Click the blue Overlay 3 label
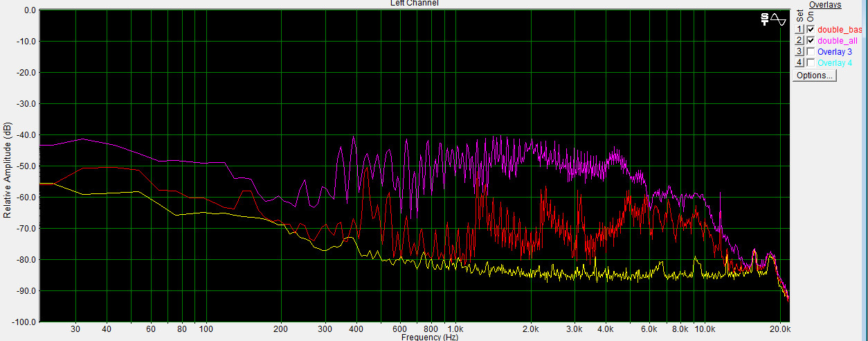868x341 pixels. click(835, 52)
